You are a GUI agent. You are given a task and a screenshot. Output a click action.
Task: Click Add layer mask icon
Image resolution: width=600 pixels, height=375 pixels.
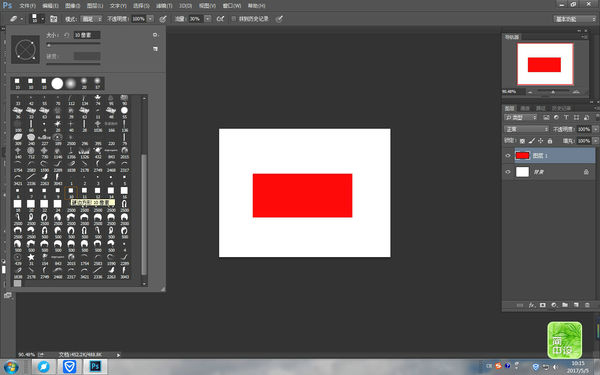pos(543,305)
